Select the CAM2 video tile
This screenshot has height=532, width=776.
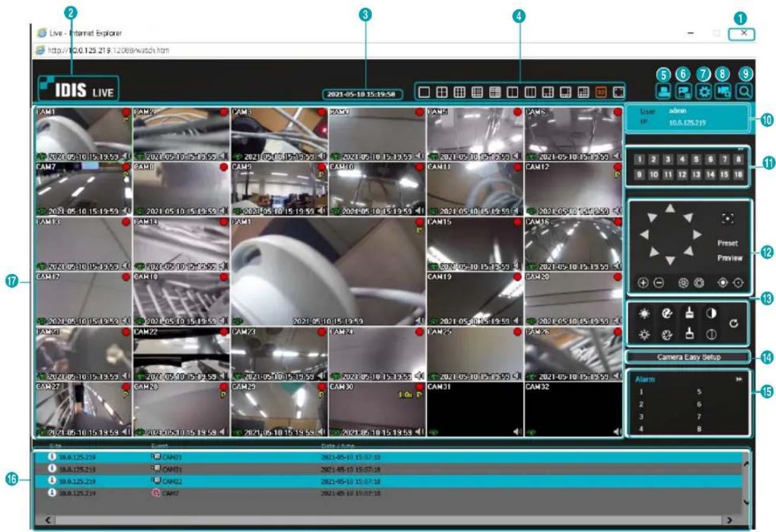pos(181,134)
